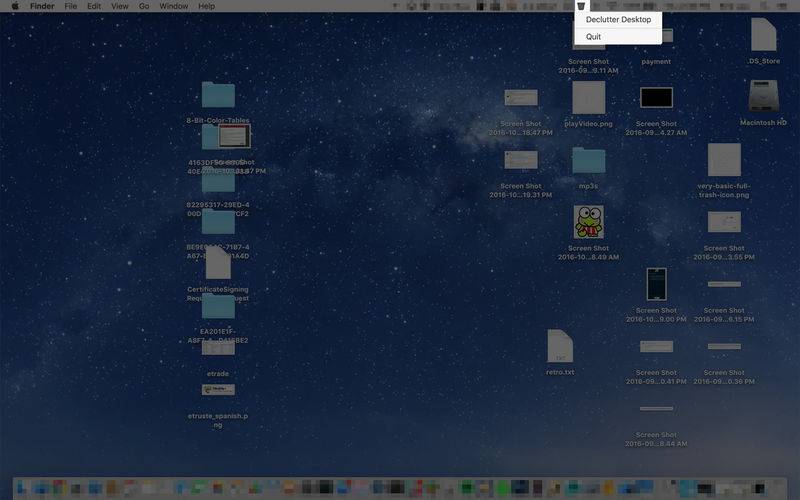Select the Macintosh HD drive icon

tap(763, 95)
